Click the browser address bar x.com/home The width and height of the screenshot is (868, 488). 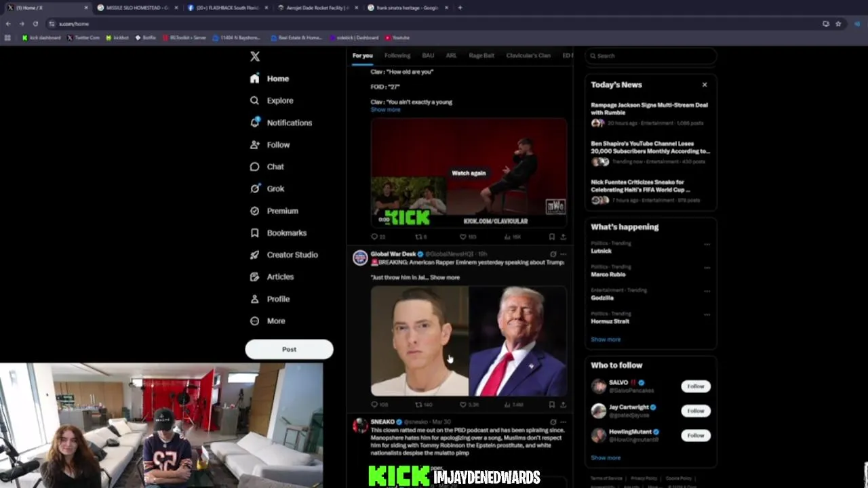(x=434, y=24)
